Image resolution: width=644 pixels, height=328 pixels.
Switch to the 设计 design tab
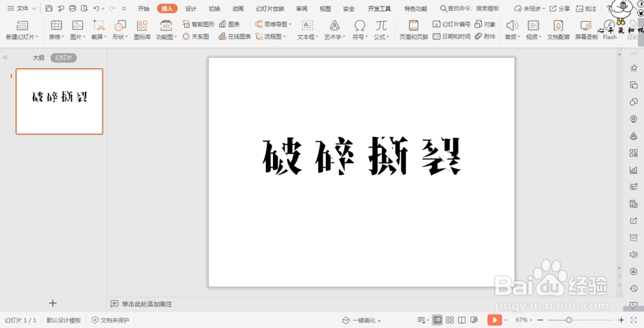pos(191,8)
